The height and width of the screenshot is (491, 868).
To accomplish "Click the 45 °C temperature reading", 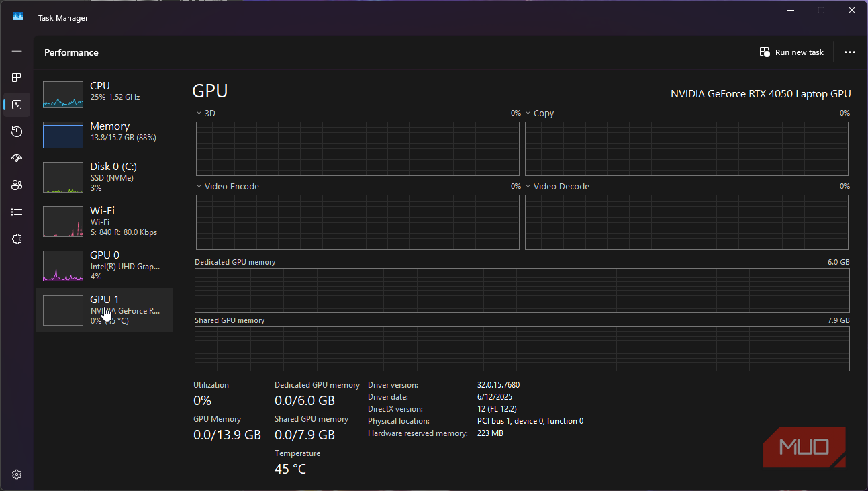I will click(x=290, y=469).
